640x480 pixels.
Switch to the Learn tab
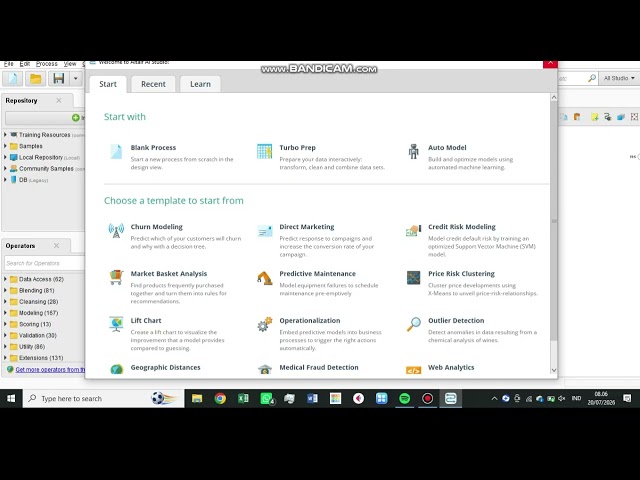click(200, 84)
